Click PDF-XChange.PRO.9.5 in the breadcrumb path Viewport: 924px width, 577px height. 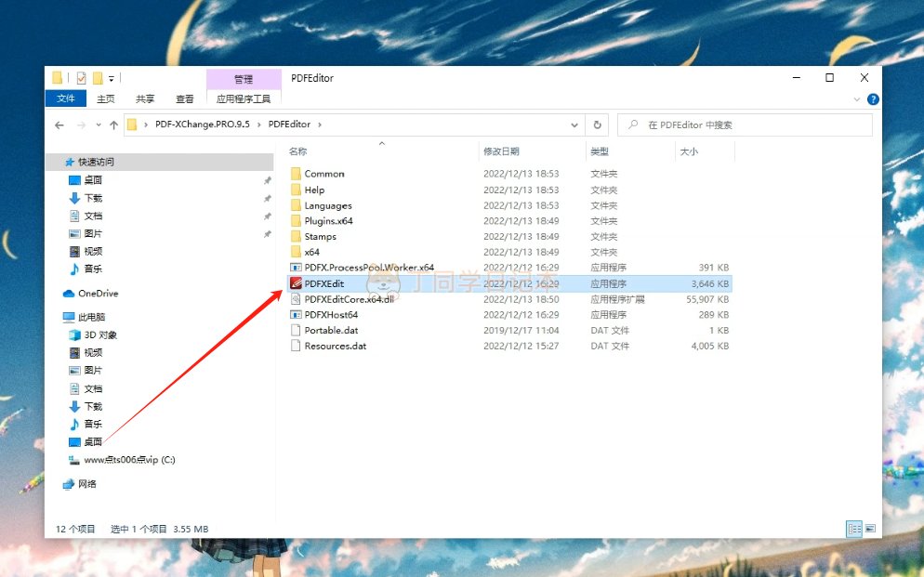pos(203,125)
